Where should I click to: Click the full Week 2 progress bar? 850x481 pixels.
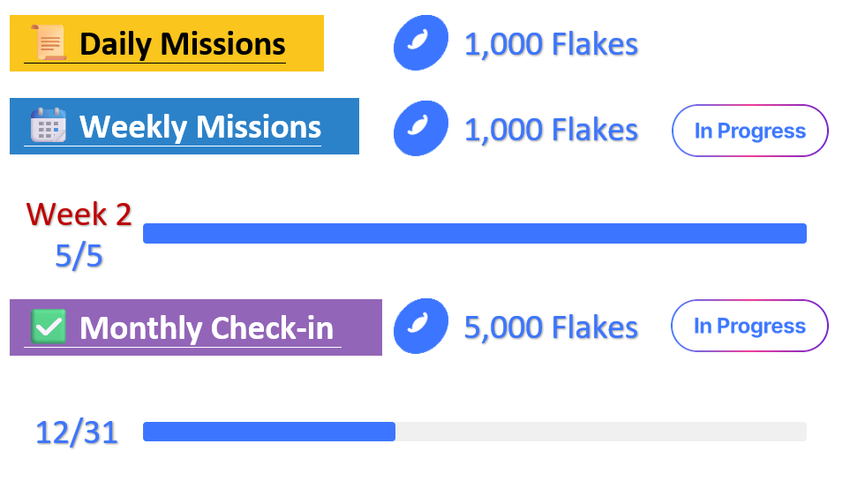click(x=474, y=233)
